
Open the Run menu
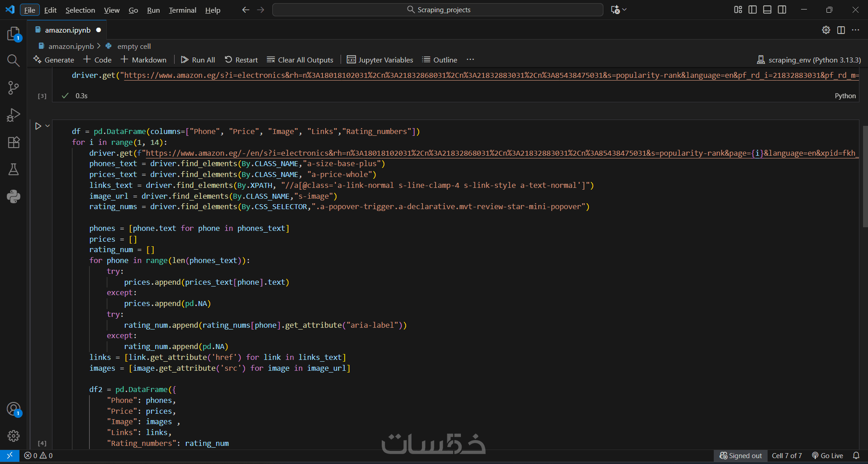tap(153, 10)
